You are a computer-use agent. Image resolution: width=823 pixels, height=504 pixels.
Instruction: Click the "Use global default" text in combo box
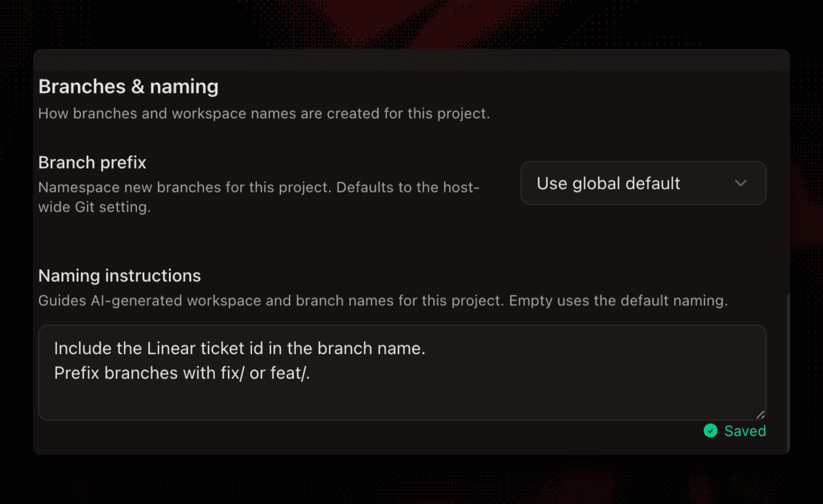pos(608,183)
